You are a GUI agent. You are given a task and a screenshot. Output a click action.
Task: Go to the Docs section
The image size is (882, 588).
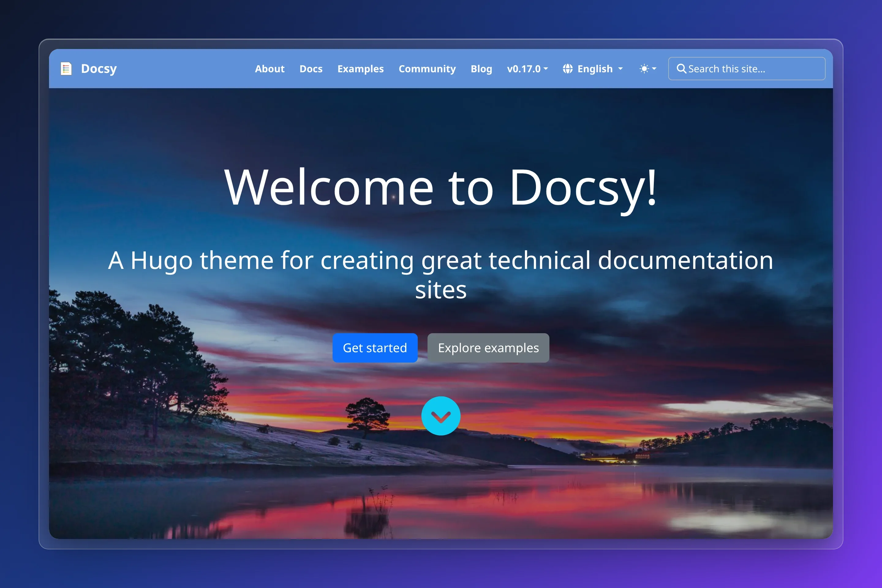pyautogui.click(x=311, y=69)
